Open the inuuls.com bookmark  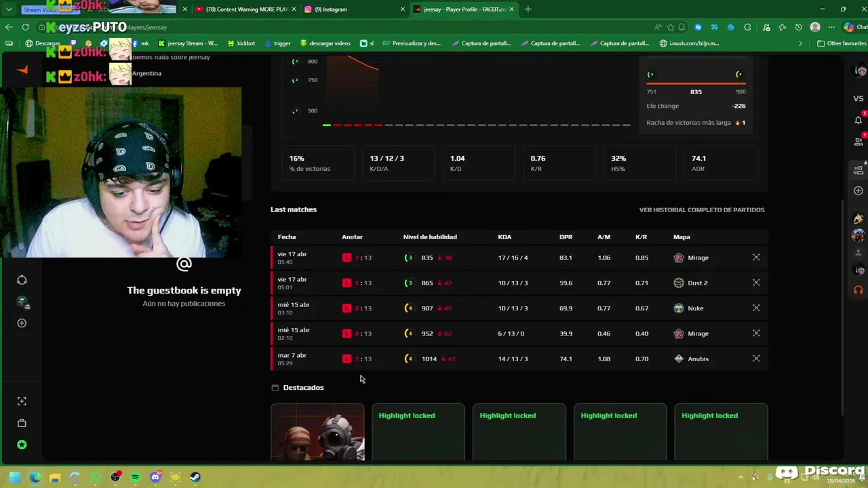coord(689,43)
